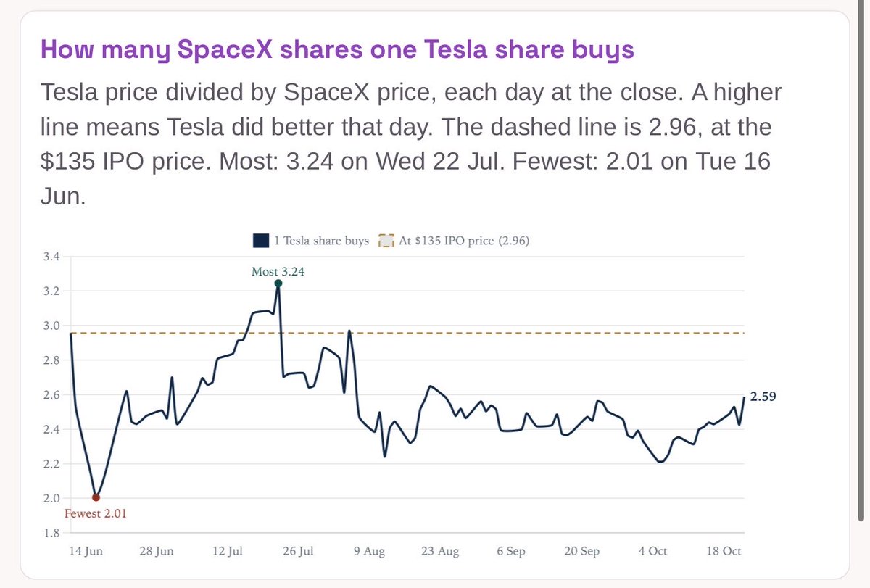Select the '23 Aug' x-axis label

pyautogui.click(x=440, y=552)
